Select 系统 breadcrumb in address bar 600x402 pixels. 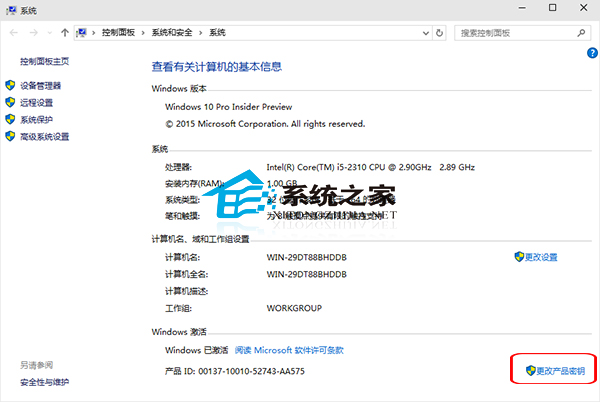[x=217, y=33]
